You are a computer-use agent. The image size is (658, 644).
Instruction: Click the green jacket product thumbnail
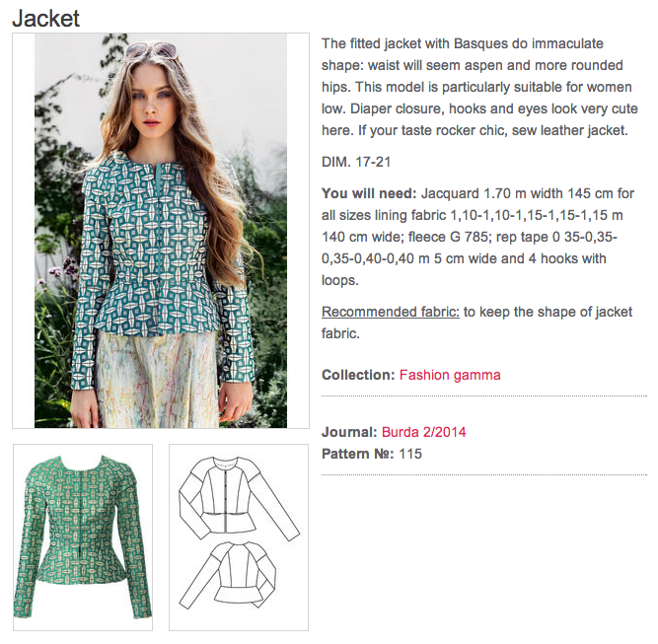pos(83,537)
